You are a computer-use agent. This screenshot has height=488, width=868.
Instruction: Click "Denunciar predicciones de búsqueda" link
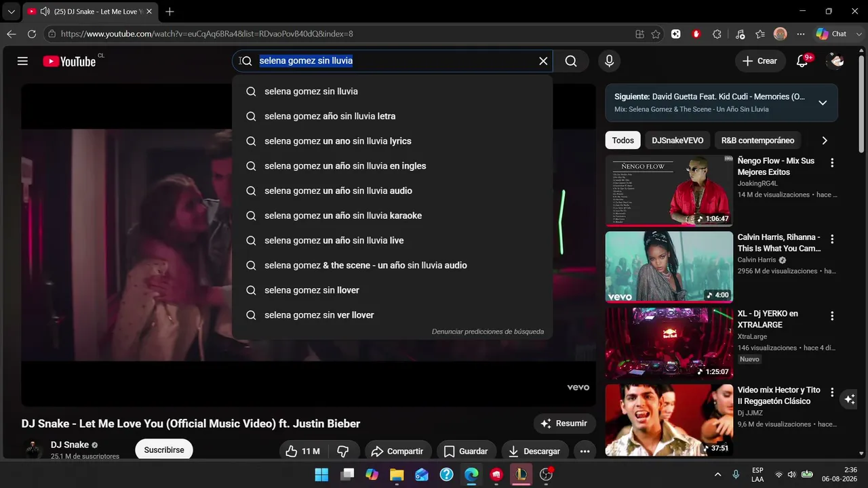(x=488, y=331)
